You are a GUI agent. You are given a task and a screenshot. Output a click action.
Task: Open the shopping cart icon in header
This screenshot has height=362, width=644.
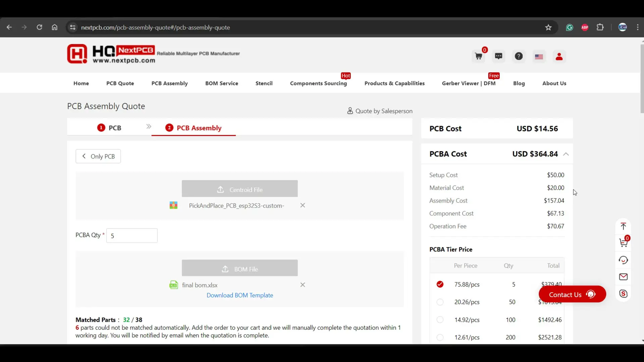point(479,56)
